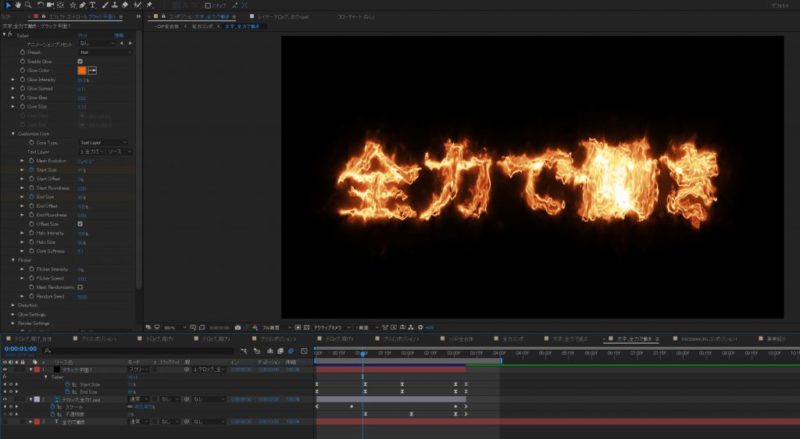This screenshot has height=439, width=800.
Task: Collapse the Flicker section
Action: 13,261
